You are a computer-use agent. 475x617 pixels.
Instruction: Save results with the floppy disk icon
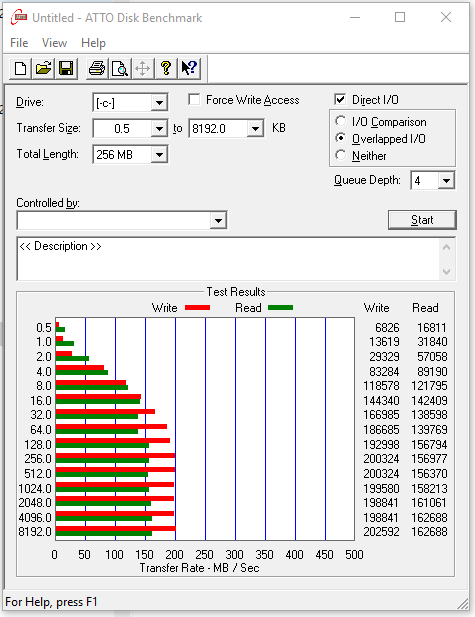point(66,68)
